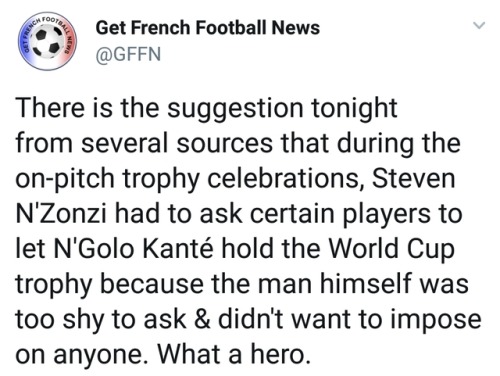This screenshot has width=500, height=376.
Task: Click 'on-pitch' in the tweet body
Action: click(65, 180)
